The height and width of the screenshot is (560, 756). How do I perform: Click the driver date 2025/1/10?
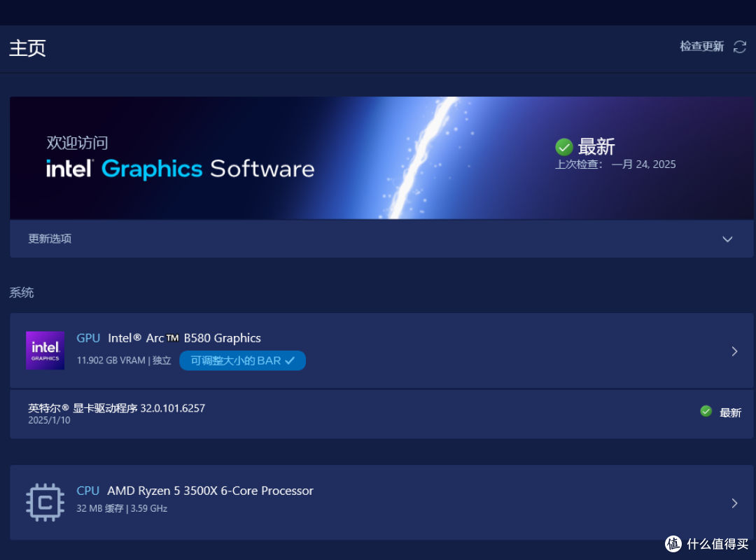[x=49, y=420]
